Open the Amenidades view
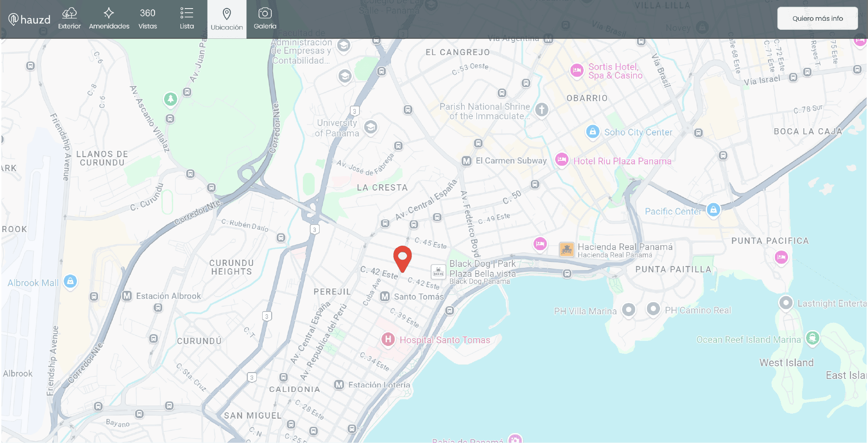868x443 pixels. pyautogui.click(x=109, y=19)
